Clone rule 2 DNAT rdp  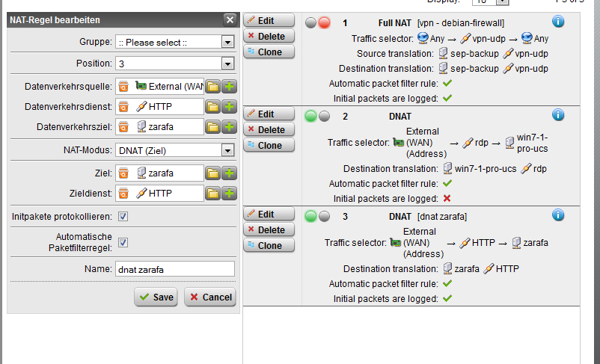pos(269,145)
